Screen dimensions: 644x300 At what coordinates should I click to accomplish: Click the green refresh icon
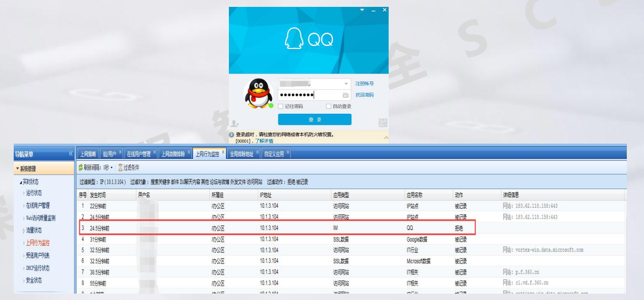pos(81,168)
